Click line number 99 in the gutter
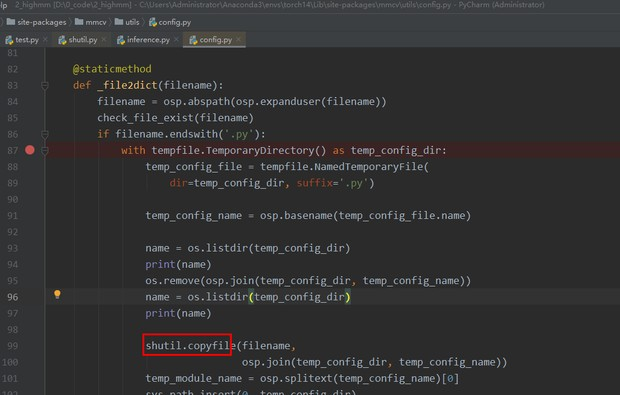 point(13,346)
